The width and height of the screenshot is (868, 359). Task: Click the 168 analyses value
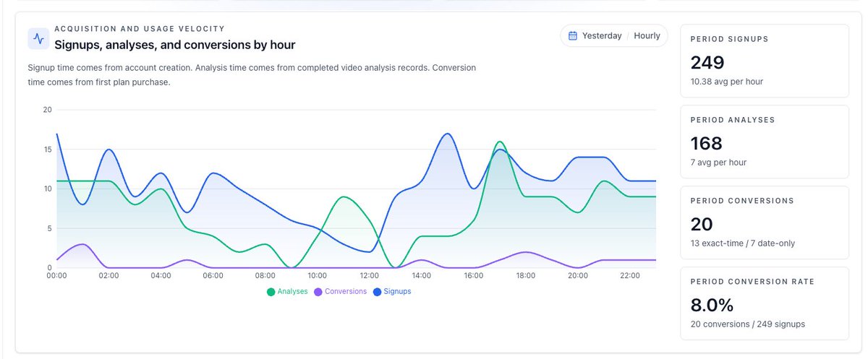pyautogui.click(x=707, y=143)
